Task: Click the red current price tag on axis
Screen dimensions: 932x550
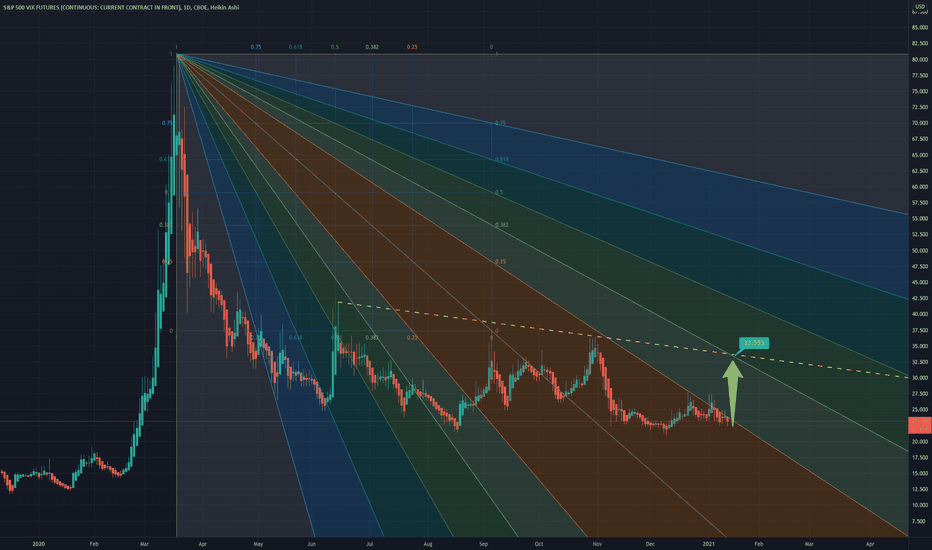Action: pos(920,425)
